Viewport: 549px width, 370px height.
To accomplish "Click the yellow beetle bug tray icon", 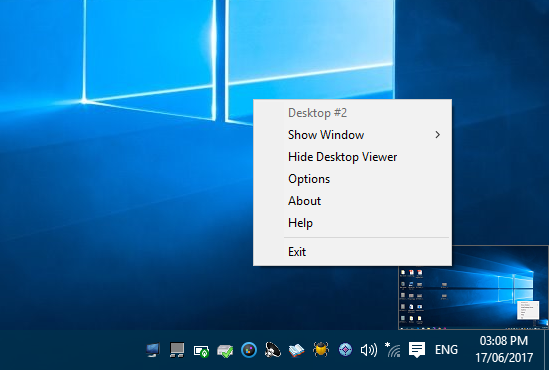I will coord(321,349).
